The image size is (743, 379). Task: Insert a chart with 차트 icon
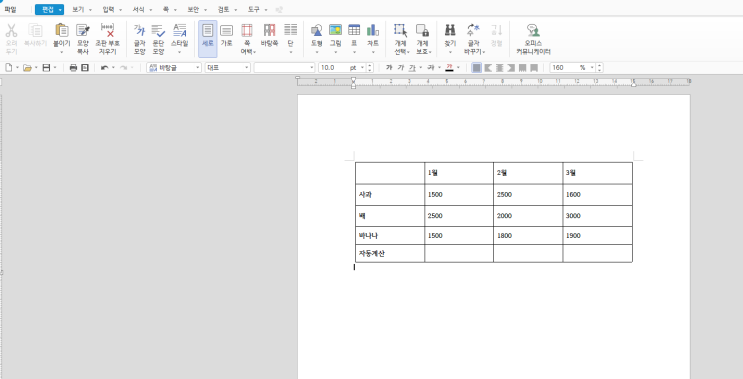[x=373, y=30]
